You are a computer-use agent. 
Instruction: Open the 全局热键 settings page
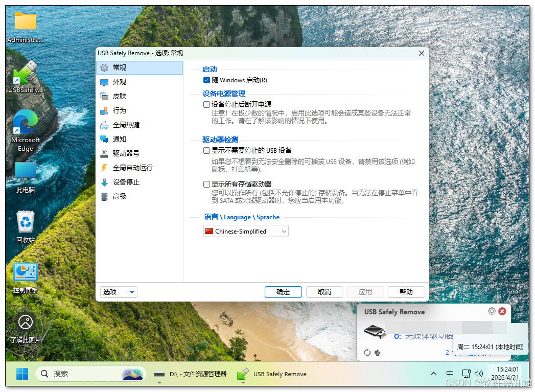139,125
